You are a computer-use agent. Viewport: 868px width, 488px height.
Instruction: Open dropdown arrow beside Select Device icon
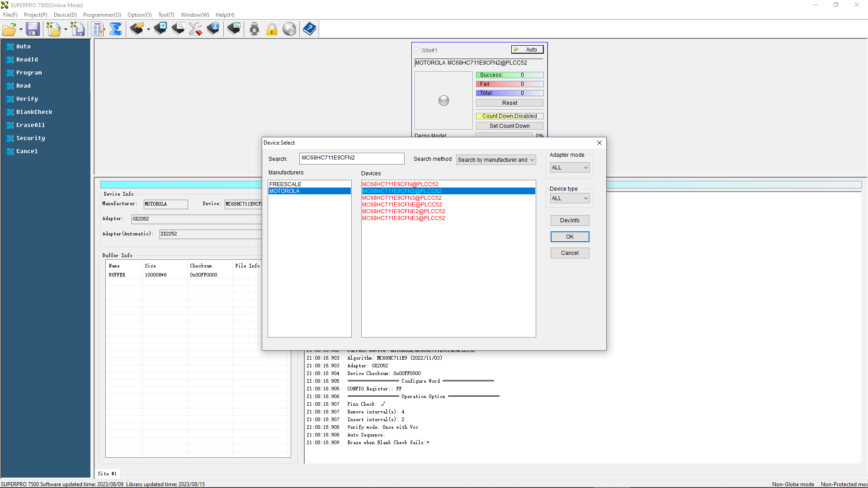pos(148,30)
